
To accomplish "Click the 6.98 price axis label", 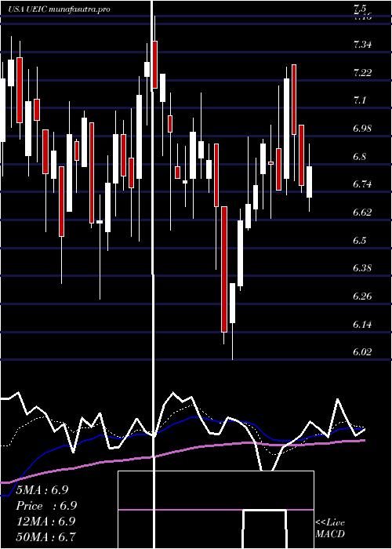I will point(362,129).
